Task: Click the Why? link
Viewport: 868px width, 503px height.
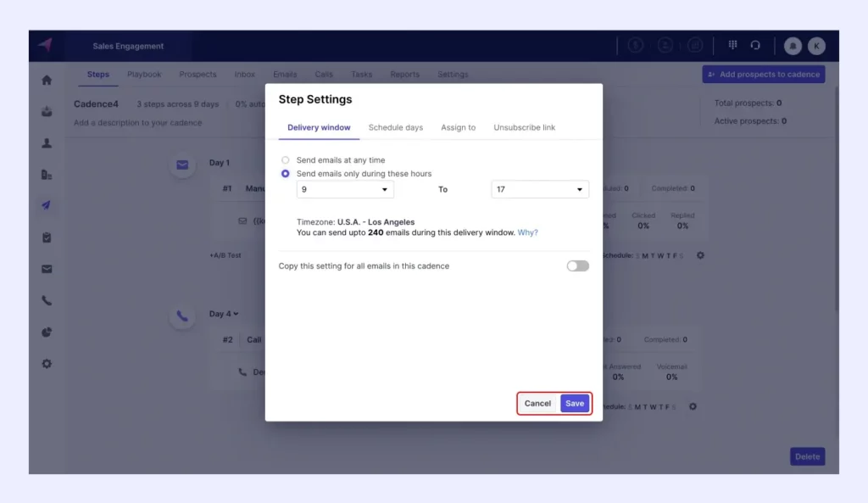Action: 527,232
